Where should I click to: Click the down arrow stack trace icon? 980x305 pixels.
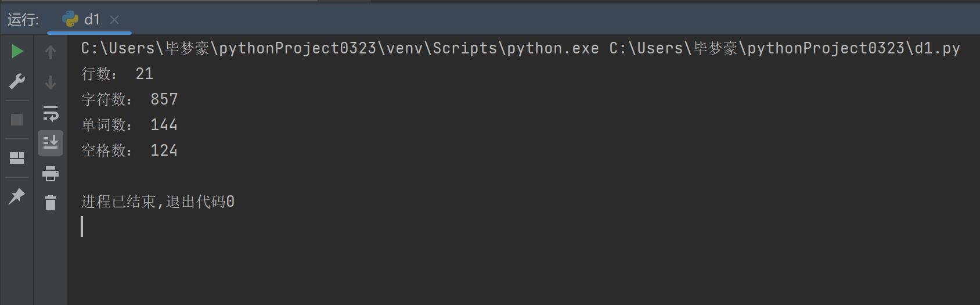(x=51, y=82)
